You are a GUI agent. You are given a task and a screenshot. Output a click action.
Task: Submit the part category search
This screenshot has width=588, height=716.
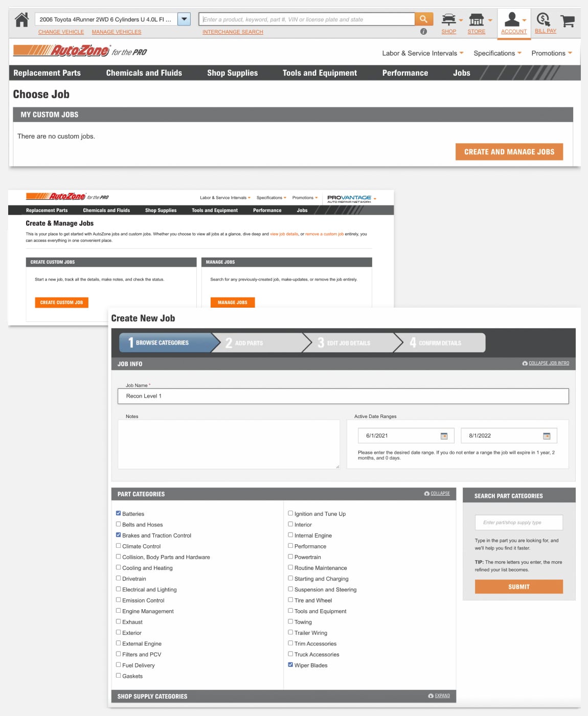[x=519, y=587]
